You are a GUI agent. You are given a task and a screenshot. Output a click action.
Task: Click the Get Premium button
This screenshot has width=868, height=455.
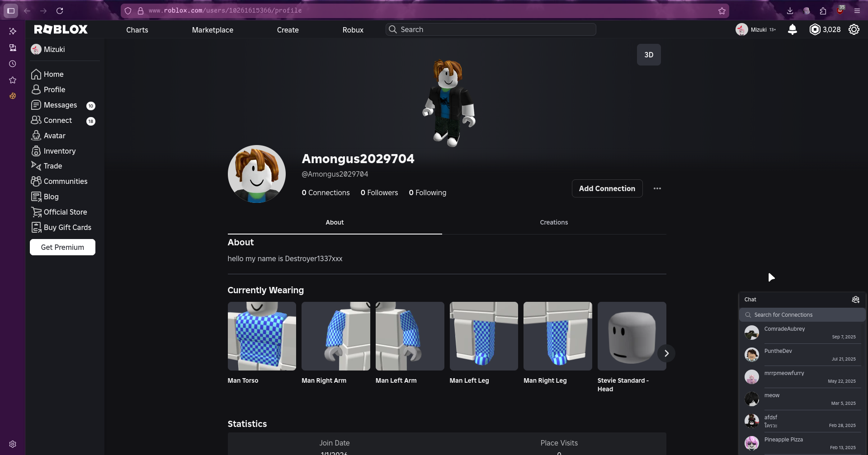(62, 247)
